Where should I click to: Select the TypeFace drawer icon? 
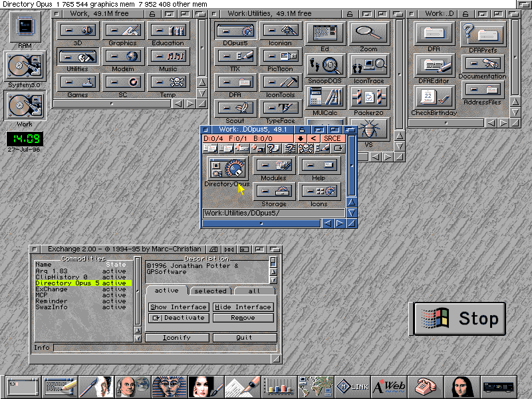click(x=280, y=108)
